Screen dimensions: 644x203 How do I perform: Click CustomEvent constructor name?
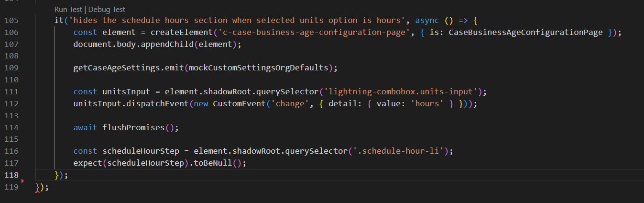click(240, 104)
